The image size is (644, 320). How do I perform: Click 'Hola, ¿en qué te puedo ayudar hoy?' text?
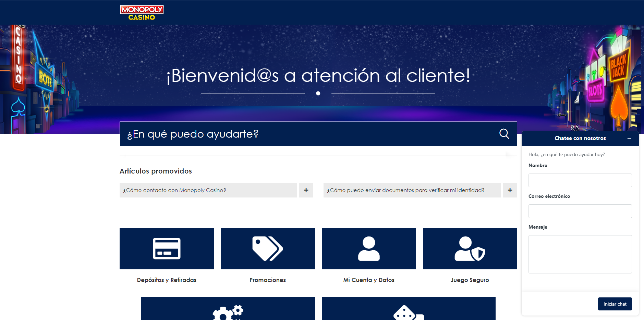coord(567,155)
